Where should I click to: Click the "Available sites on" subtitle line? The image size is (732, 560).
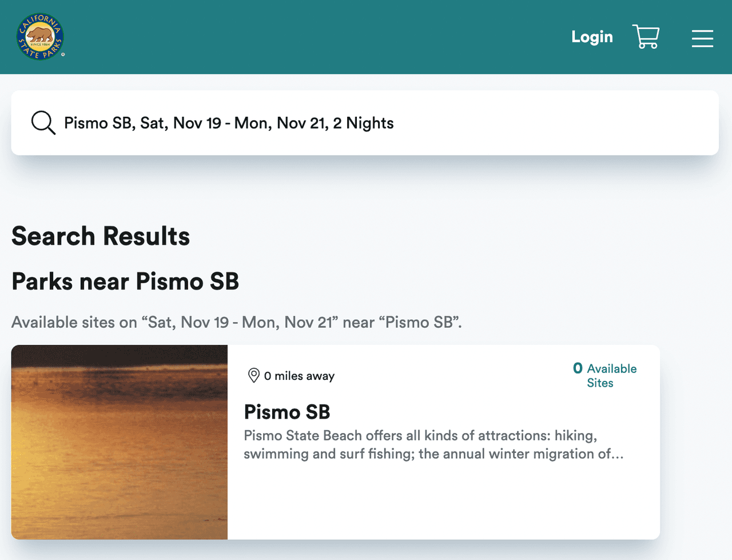236,323
